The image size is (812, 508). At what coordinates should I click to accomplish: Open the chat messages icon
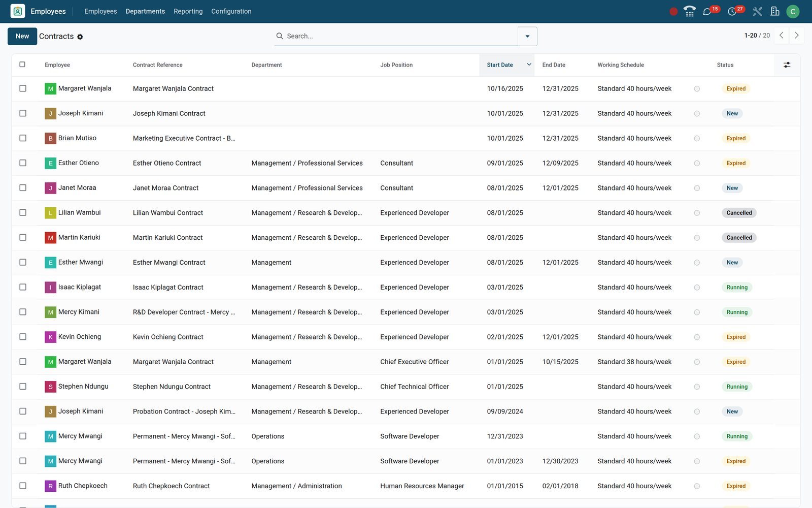click(707, 12)
